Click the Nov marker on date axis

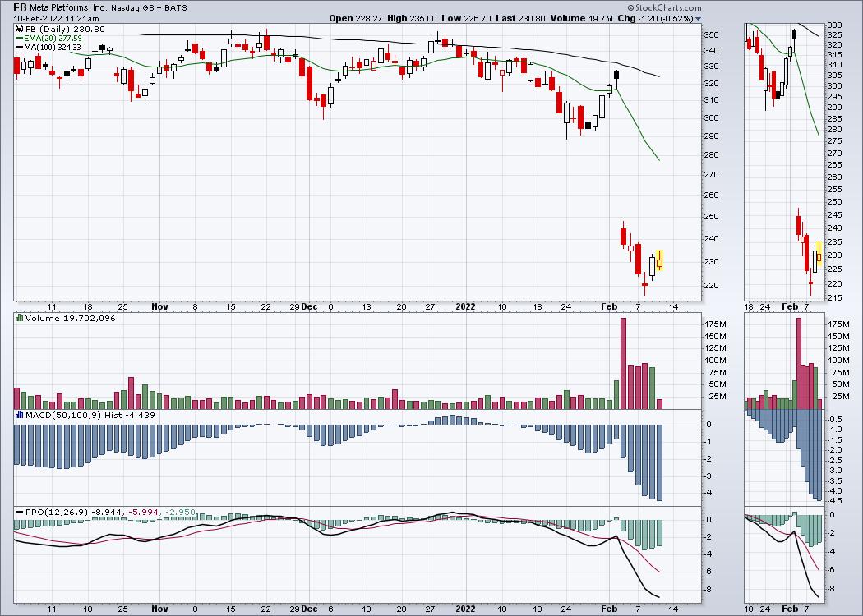[160, 306]
